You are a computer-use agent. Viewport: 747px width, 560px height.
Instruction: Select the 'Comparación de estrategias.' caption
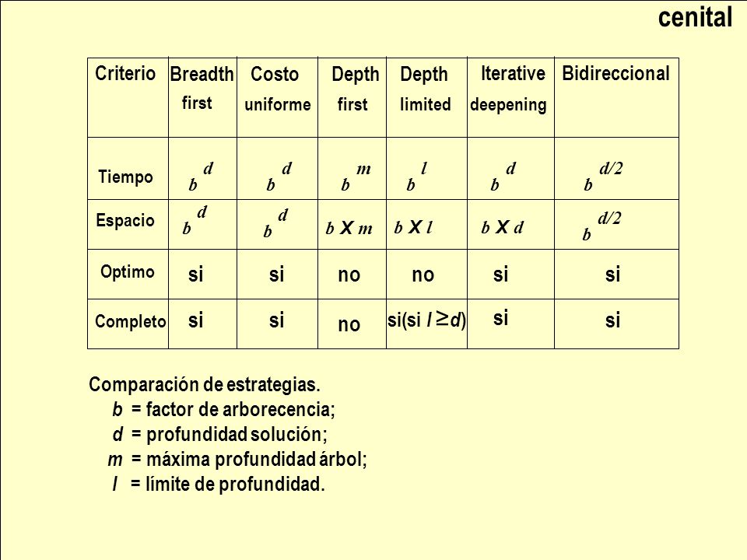click(x=205, y=385)
